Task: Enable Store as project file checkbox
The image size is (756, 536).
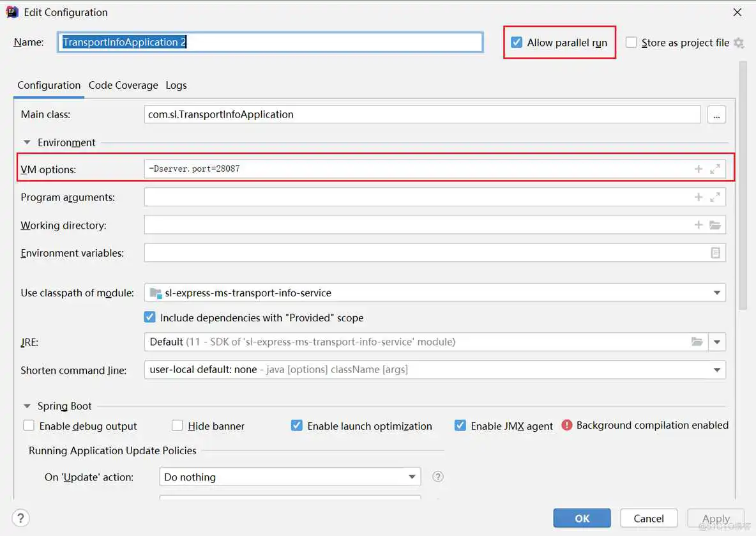Action: pos(631,43)
